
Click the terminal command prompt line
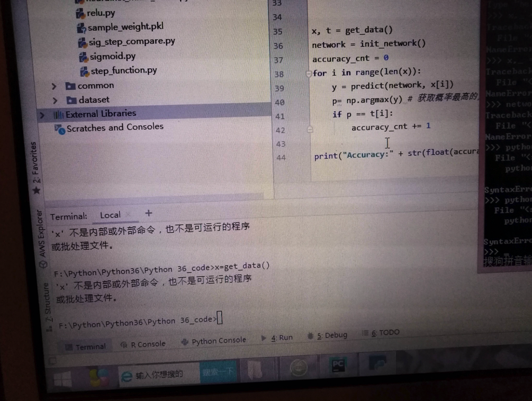click(x=140, y=321)
